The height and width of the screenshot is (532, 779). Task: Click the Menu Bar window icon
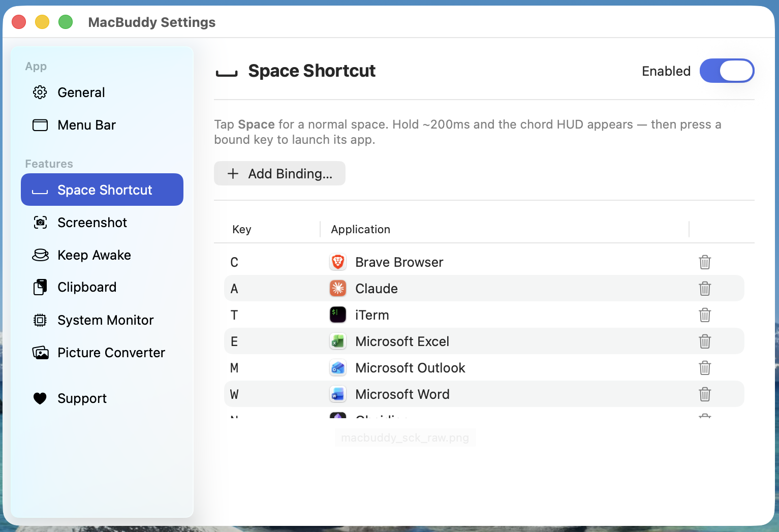[40, 125]
